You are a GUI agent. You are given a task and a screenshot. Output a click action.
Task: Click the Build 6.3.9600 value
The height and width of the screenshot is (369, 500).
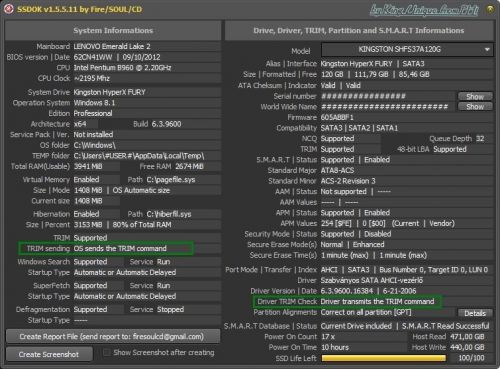pos(166,124)
